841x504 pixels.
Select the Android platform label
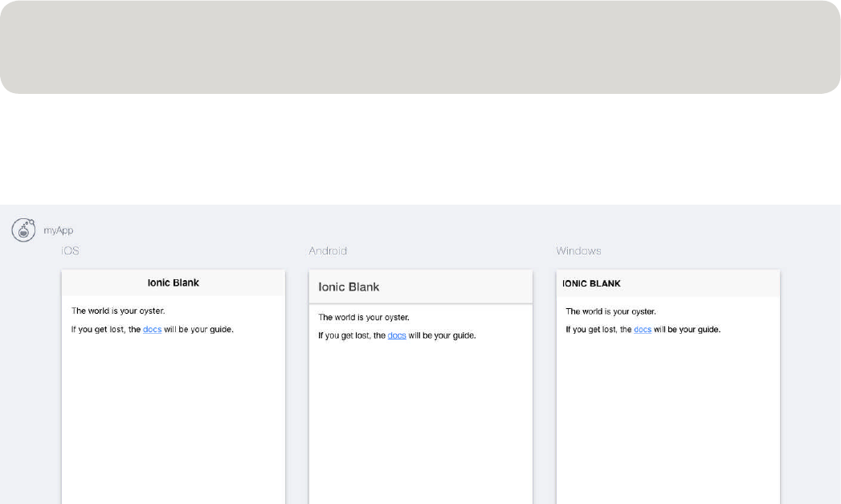(328, 250)
